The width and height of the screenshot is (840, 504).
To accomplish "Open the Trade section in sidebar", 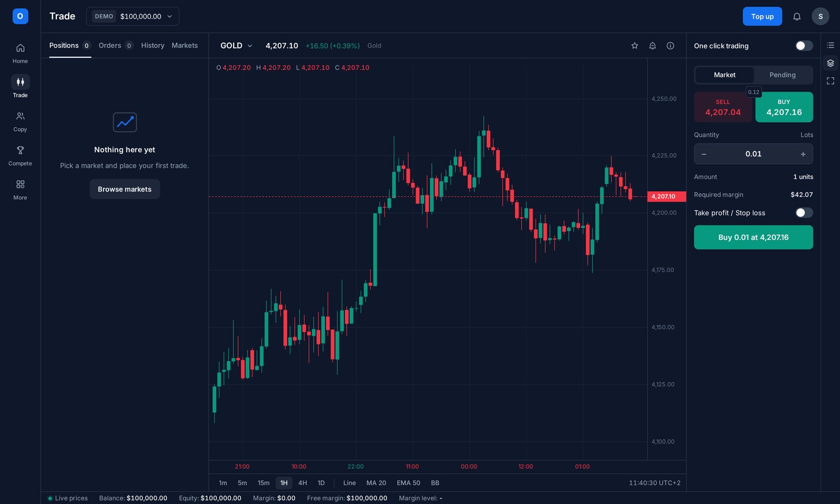I will click(20, 87).
